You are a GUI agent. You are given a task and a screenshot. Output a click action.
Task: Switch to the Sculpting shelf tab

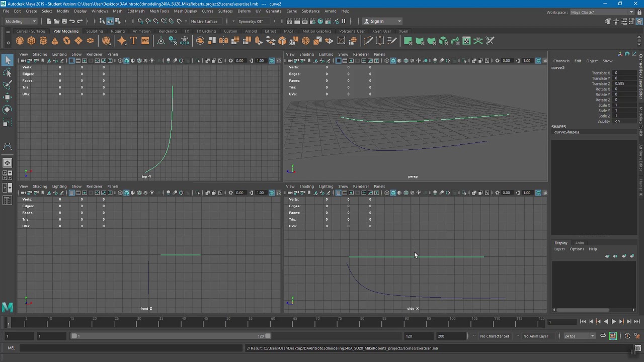[x=94, y=31]
